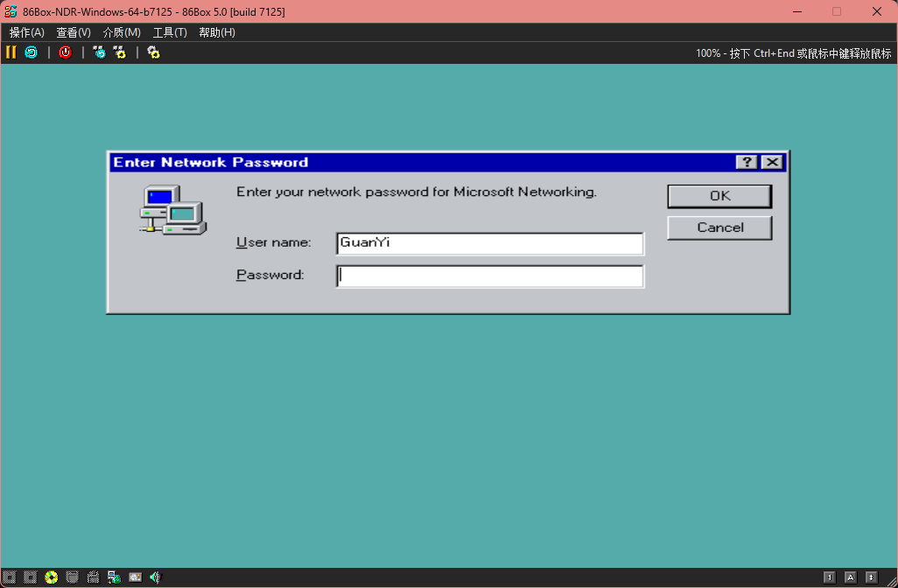
Task: Click the first floppy drive status icon
Action: click(x=9, y=577)
